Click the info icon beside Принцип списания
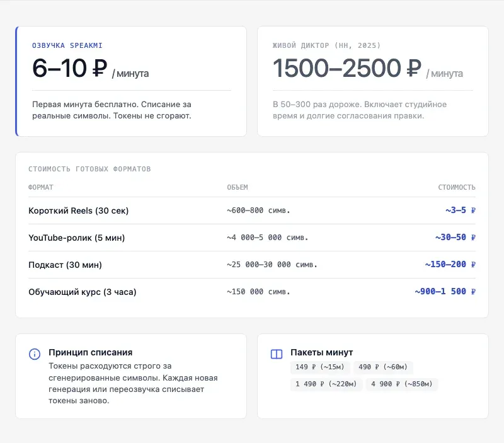Viewport: 504px width, 443px height. (35, 354)
